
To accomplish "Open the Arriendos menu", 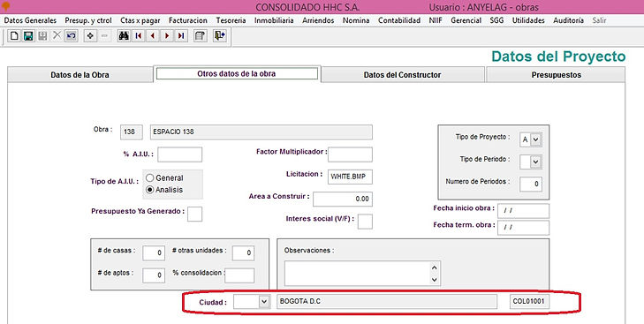I will coord(318,20).
